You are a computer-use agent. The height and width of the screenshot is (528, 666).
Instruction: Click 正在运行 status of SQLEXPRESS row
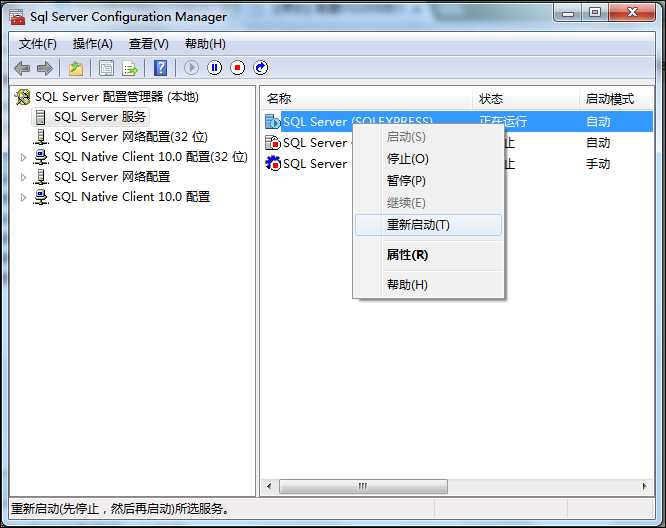tap(503, 122)
